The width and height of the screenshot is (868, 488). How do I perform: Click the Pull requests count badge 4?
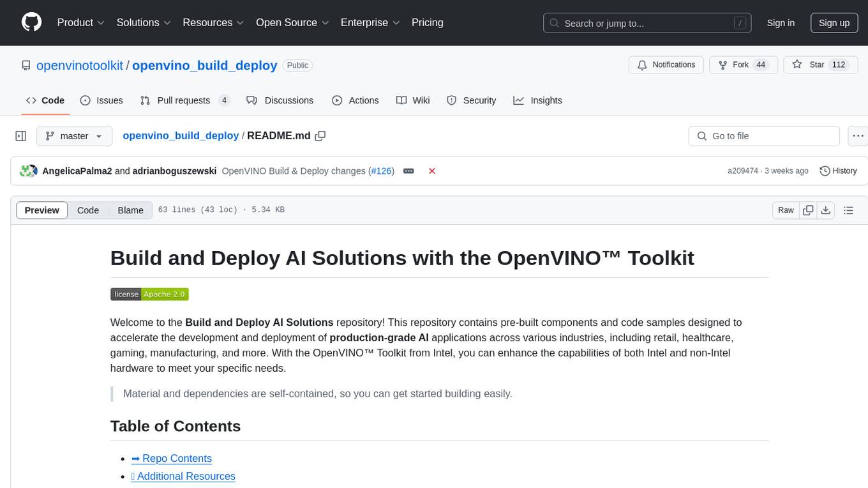click(224, 100)
